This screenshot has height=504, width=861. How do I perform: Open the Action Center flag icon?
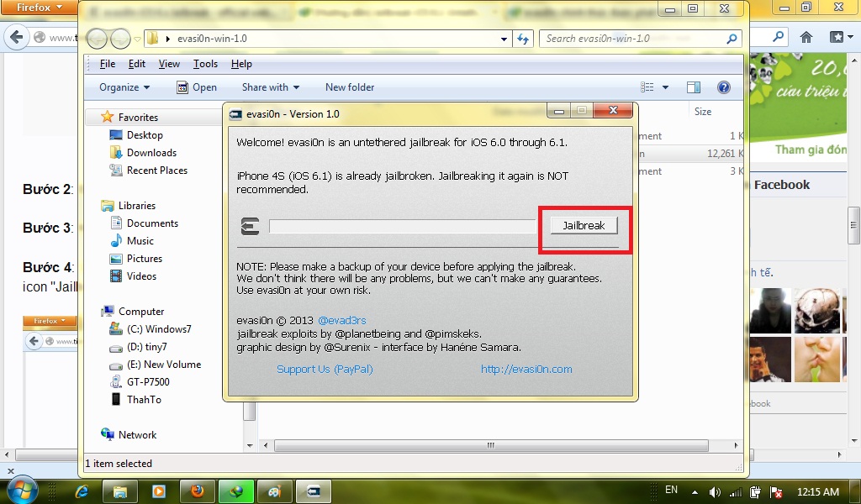tap(776, 492)
